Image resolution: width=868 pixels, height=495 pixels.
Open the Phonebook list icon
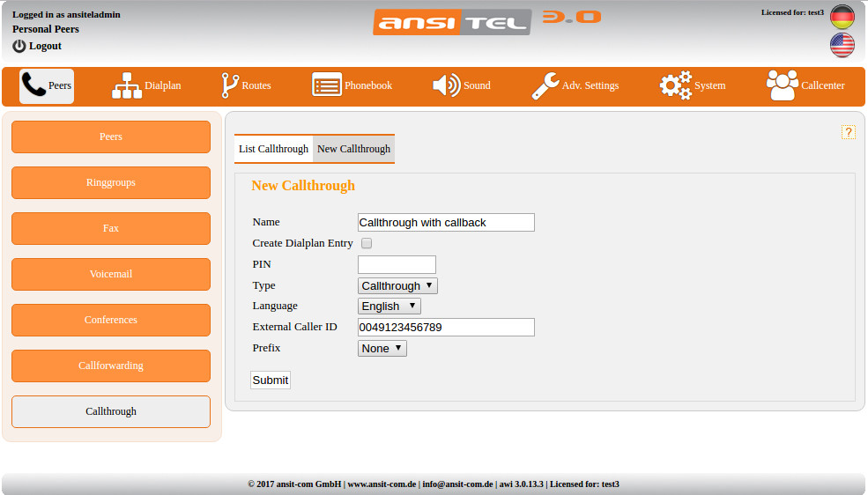pos(326,85)
